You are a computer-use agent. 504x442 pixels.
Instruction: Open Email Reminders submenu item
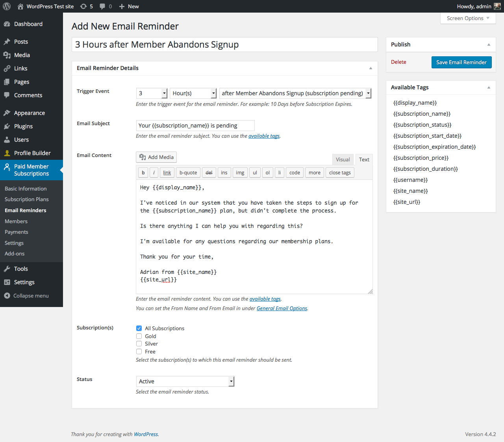pyautogui.click(x=26, y=210)
